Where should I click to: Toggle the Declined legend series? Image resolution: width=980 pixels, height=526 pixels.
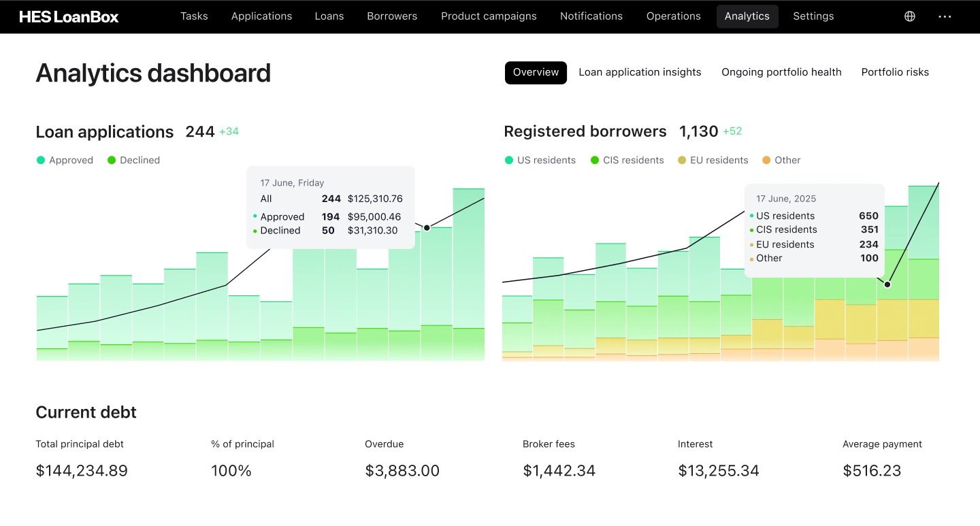coord(133,160)
